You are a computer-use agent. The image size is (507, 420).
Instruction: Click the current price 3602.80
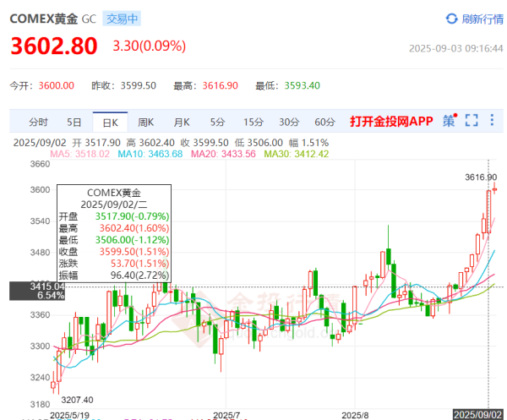tap(54, 46)
